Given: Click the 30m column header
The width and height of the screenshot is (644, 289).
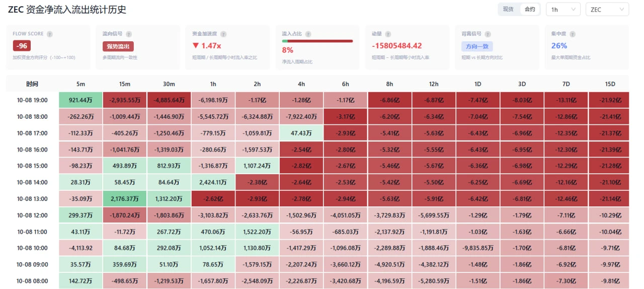Looking at the screenshot, I should coord(169,84).
